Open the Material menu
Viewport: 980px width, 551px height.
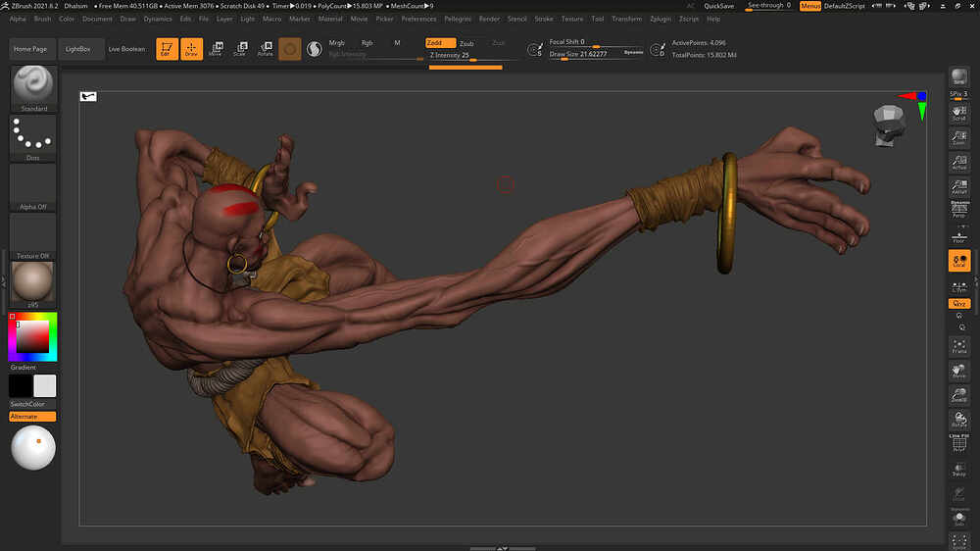[x=330, y=19]
